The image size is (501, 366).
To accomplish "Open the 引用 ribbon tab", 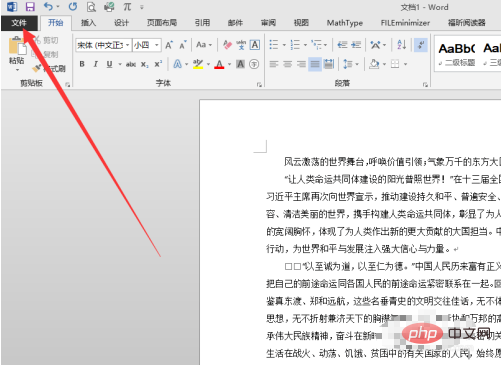I will [202, 23].
